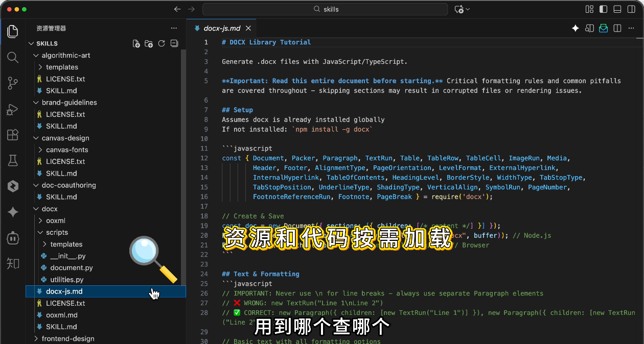Open the Run and Debug view
Viewport: 644px width, 344px height.
coord(13,109)
